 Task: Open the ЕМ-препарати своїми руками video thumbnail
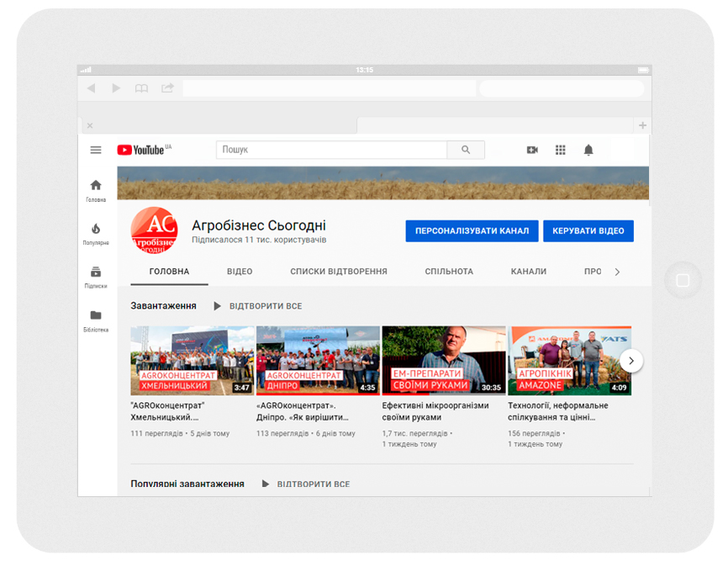click(444, 361)
